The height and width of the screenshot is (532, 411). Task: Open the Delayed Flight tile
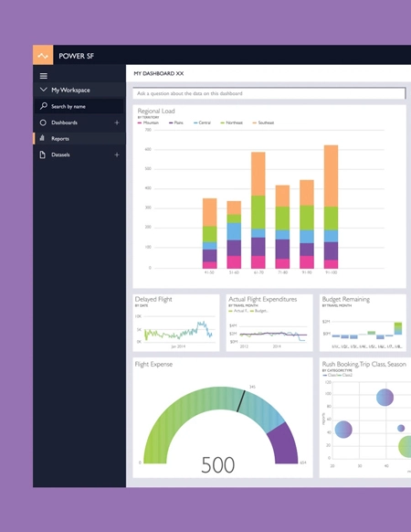[x=176, y=323]
